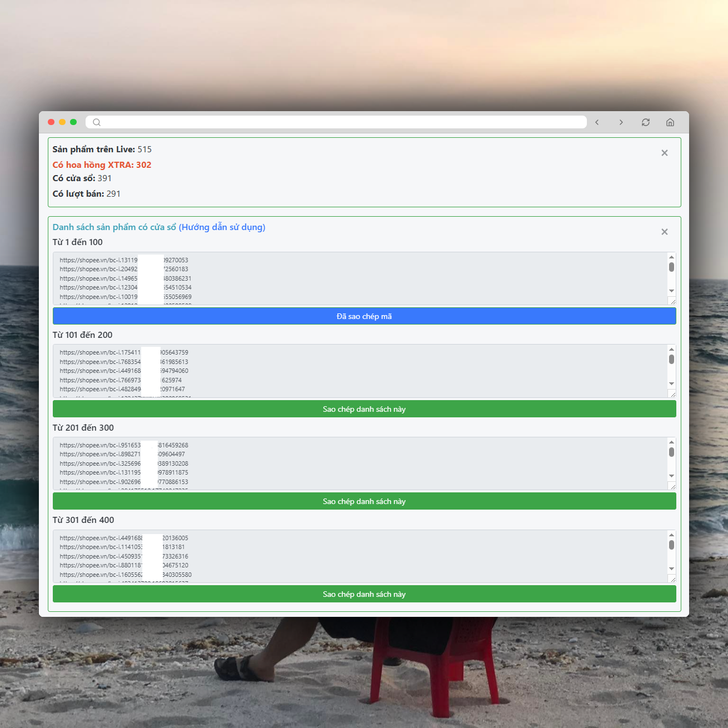Reload the page with the refresh icon
This screenshot has height=728, width=728.
(x=645, y=122)
